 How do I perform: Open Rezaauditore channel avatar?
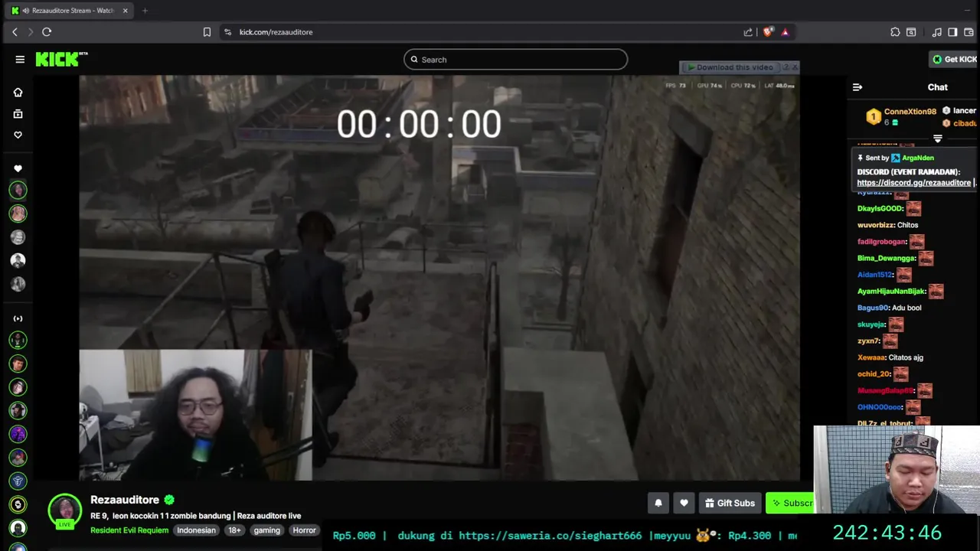[65, 510]
